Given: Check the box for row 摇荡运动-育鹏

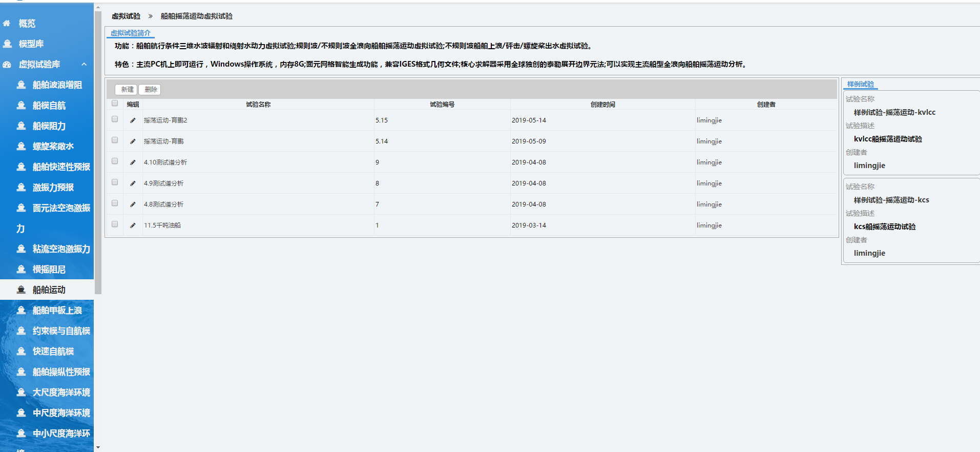Looking at the screenshot, I should [x=115, y=140].
